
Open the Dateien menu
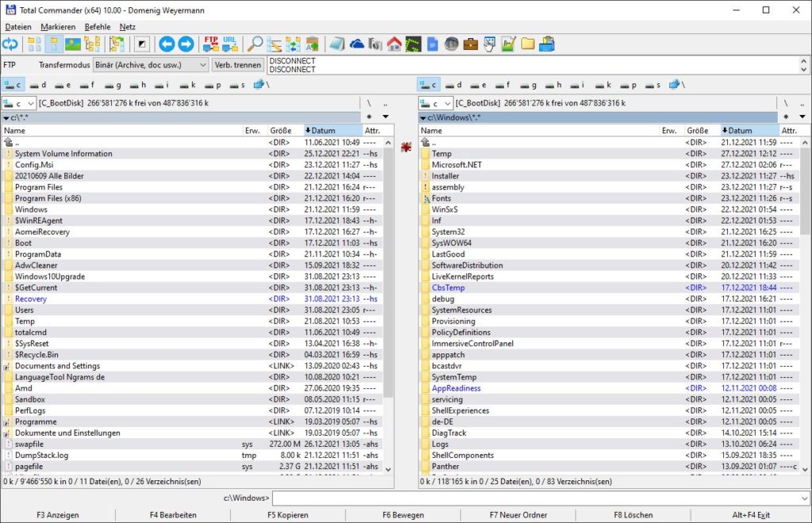click(x=18, y=27)
